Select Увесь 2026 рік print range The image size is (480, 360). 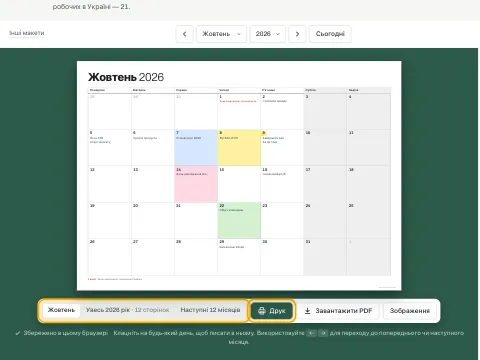click(x=128, y=310)
